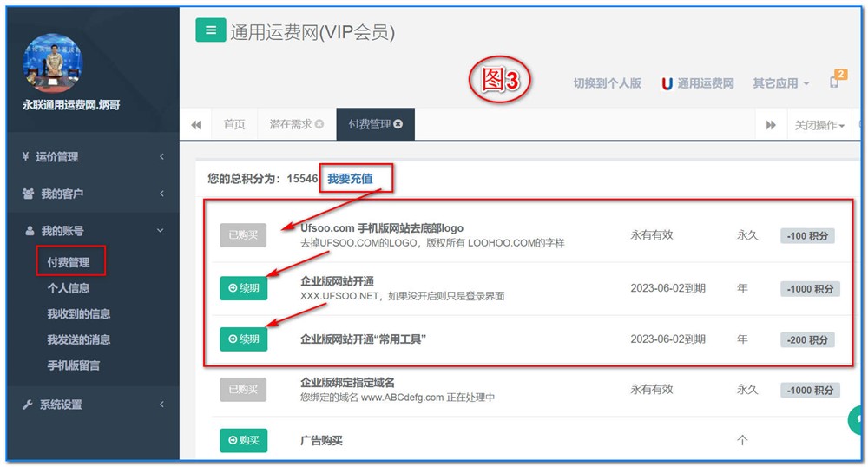Click 永有有效 in 手机版网站去底部logo row
This screenshot has width=868, height=467.
coord(652,234)
